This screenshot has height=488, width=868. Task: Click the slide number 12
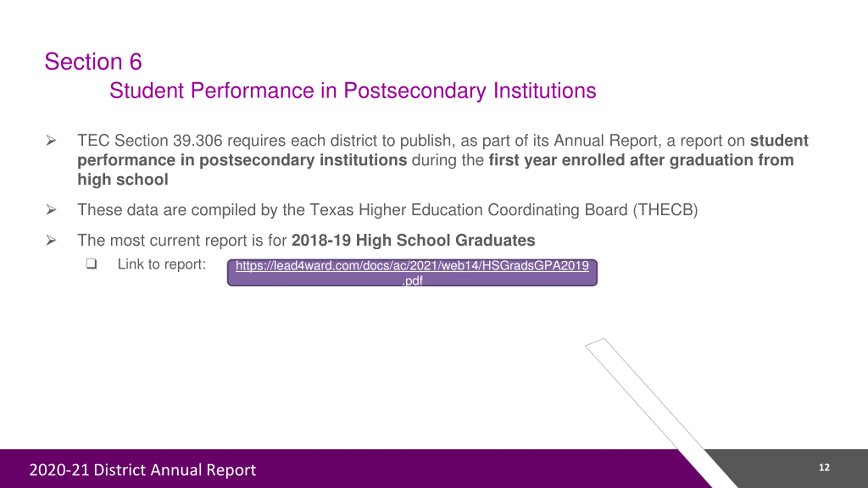tap(824, 468)
